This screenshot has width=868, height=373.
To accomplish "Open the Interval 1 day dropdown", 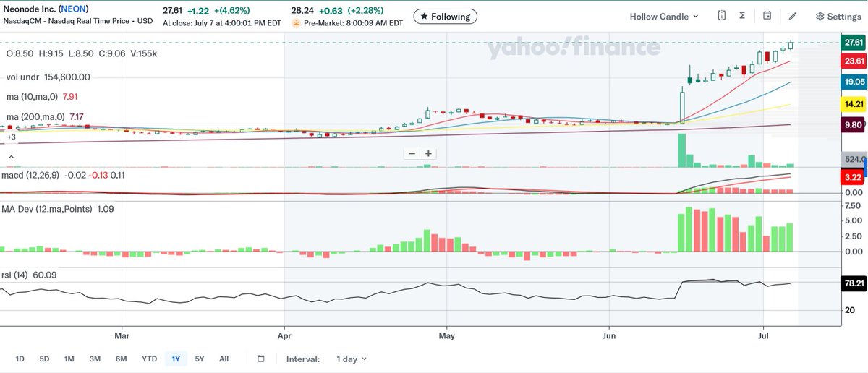I will (351, 359).
